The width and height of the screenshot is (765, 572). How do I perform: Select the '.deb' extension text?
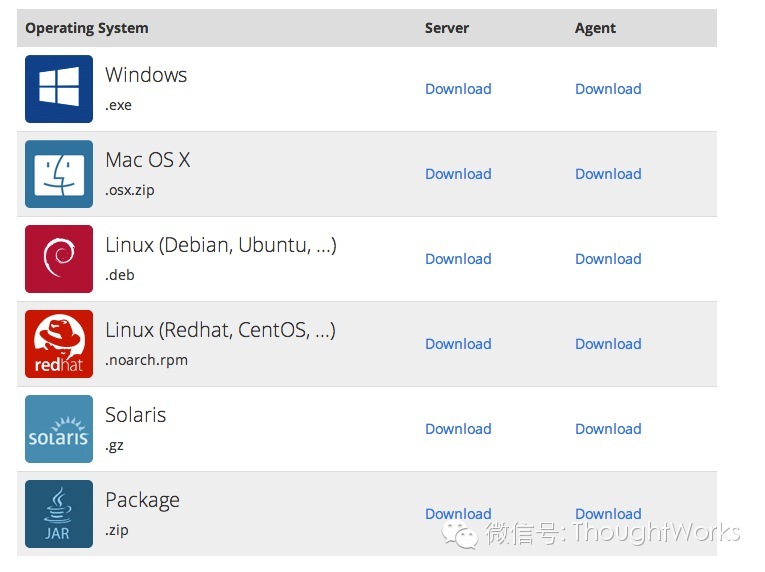coord(120,275)
